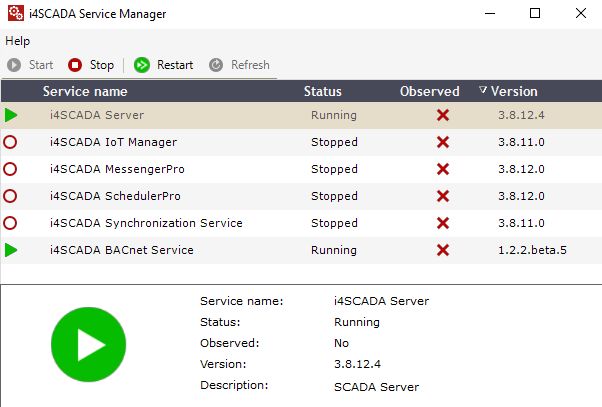Sort by Status column header
602x407 pixels.
click(x=322, y=91)
